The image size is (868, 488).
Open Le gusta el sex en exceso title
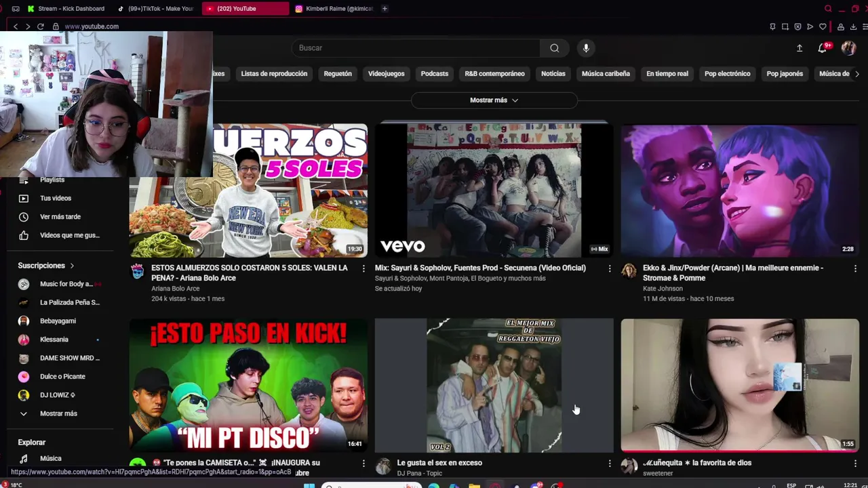439,463
